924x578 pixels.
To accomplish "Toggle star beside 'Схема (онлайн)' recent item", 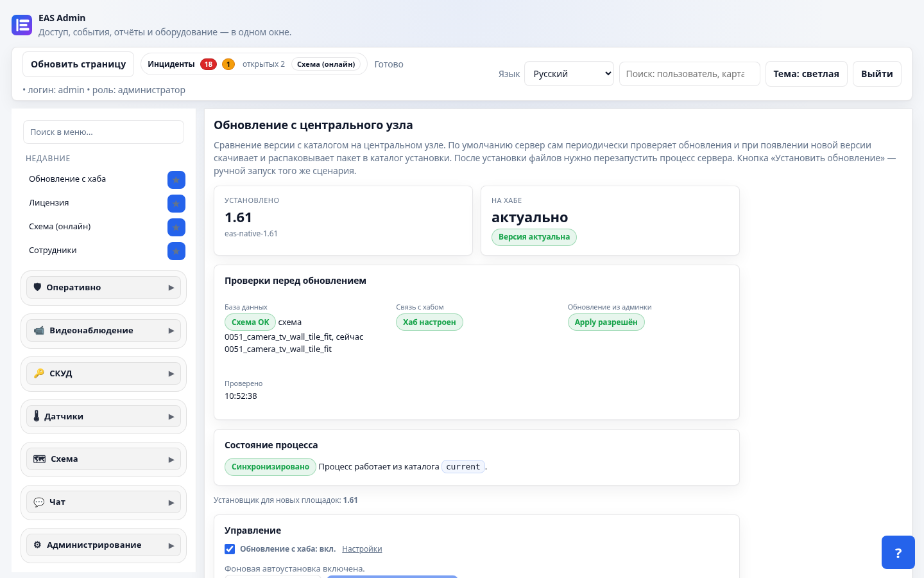I will pyautogui.click(x=176, y=227).
